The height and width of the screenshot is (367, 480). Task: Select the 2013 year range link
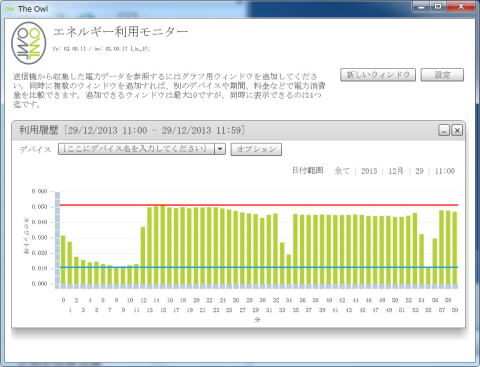[369, 171]
